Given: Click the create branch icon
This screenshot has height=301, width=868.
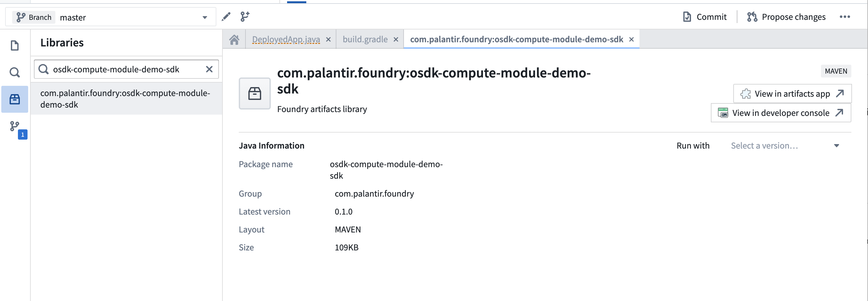Looking at the screenshot, I should tap(244, 17).
